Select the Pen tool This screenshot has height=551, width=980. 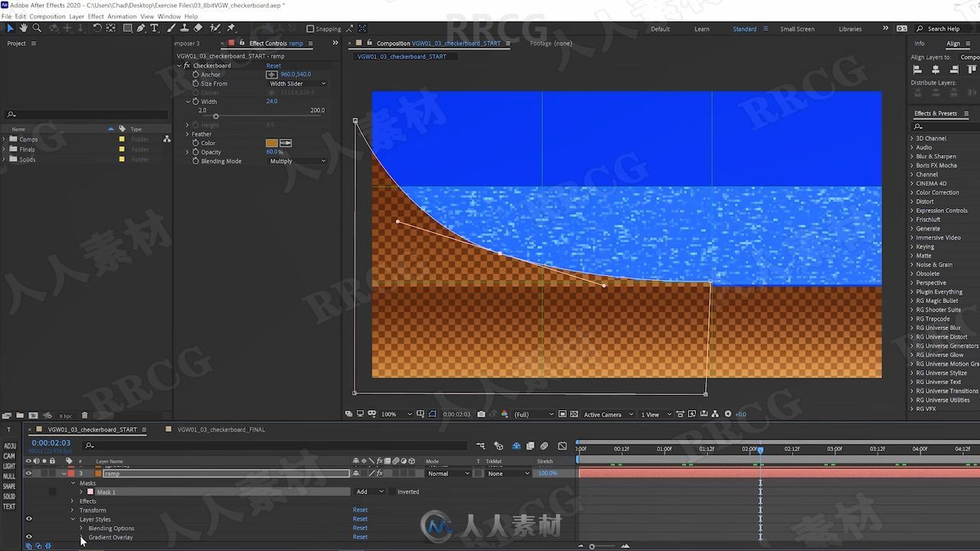(x=141, y=28)
